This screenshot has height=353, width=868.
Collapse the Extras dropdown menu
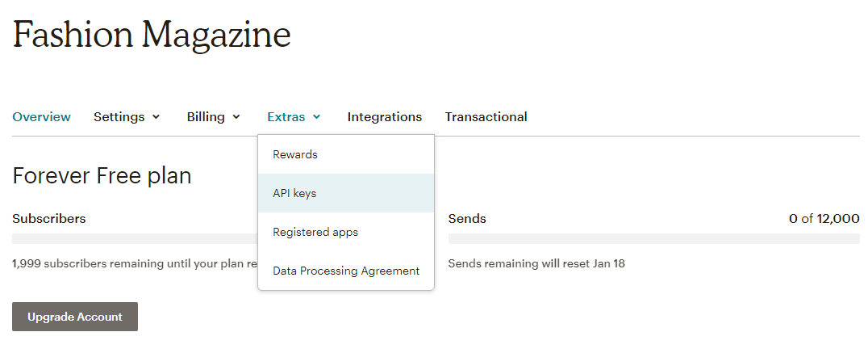click(294, 117)
